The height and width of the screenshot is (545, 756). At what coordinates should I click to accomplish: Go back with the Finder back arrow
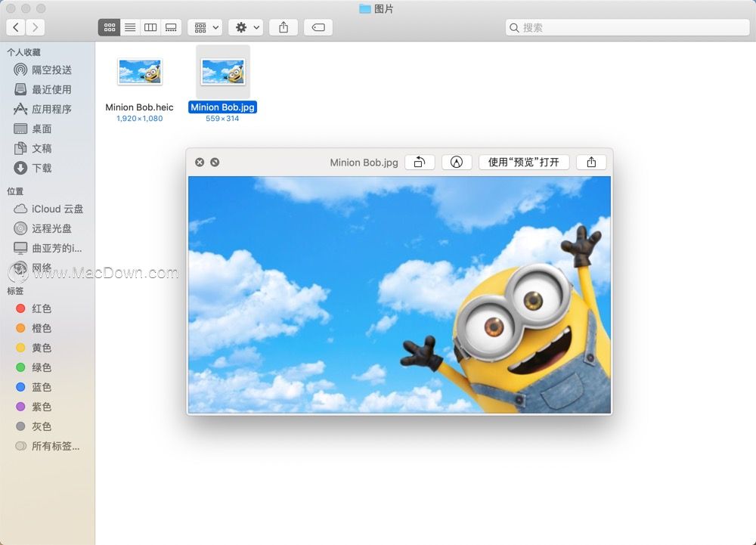[x=16, y=27]
